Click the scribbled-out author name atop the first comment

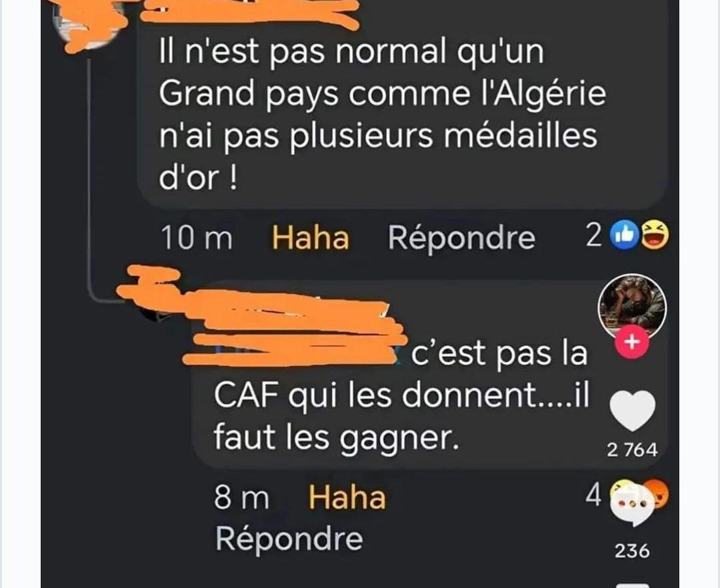(250, 14)
